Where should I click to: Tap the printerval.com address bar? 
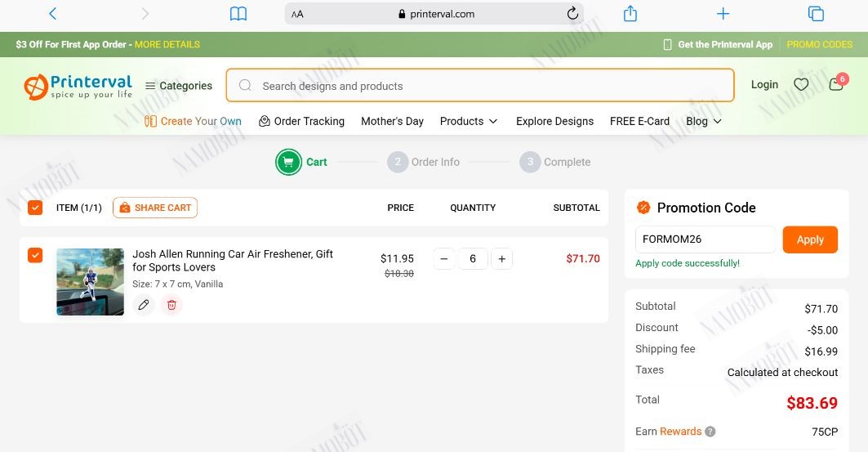434,14
